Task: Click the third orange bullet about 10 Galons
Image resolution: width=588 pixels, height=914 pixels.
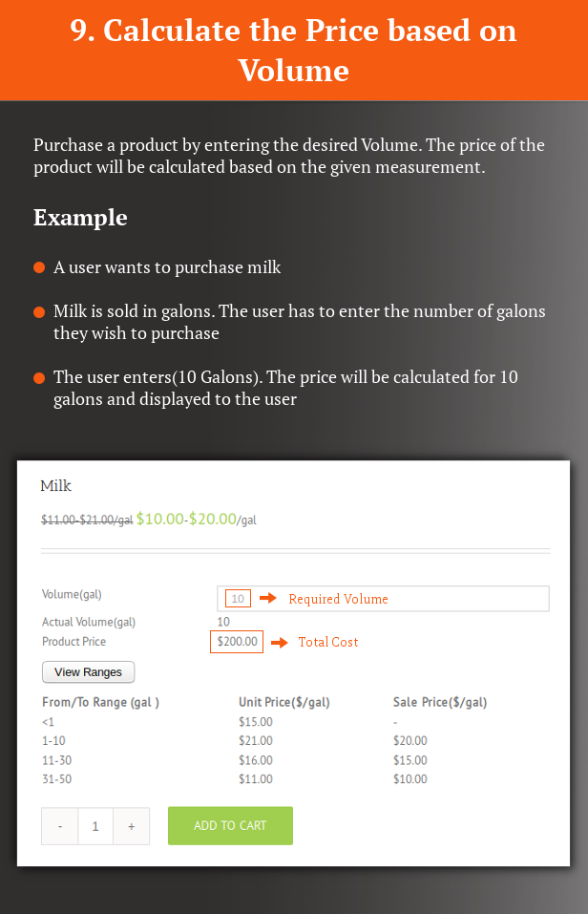Action: click(x=39, y=377)
